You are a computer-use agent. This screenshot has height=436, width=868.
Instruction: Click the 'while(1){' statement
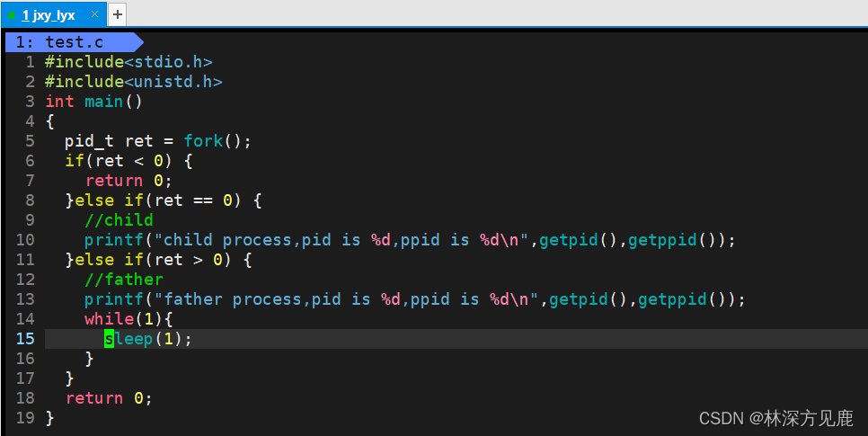(x=128, y=319)
